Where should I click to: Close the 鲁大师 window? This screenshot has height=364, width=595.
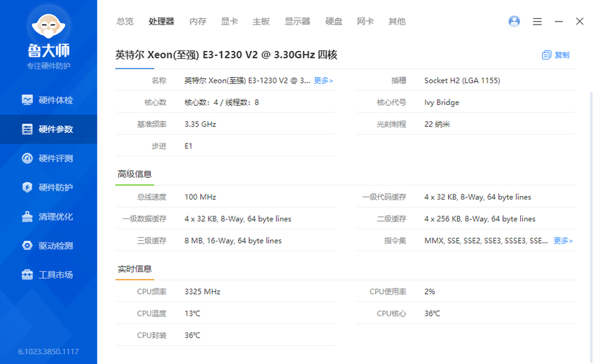(580, 21)
